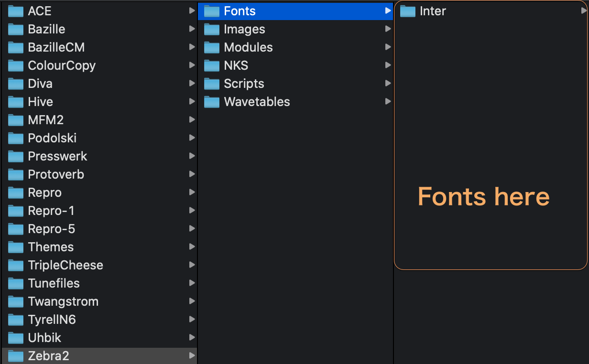The height and width of the screenshot is (364, 589).
Task: Expand the Zebra2 folder arrow
Action: point(192,355)
